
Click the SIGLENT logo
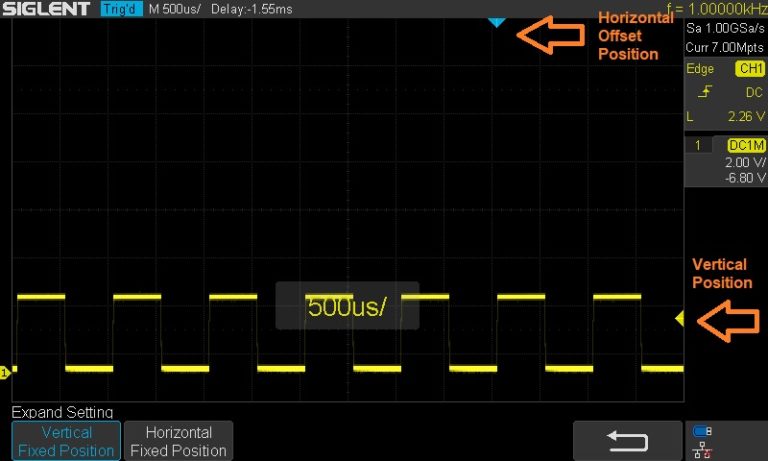pyautogui.click(x=48, y=9)
